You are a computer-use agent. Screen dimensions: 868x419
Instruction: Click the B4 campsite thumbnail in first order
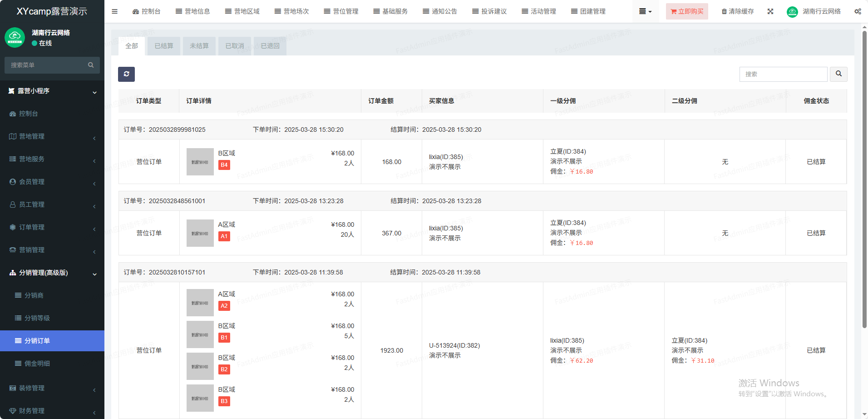click(x=200, y=162)
